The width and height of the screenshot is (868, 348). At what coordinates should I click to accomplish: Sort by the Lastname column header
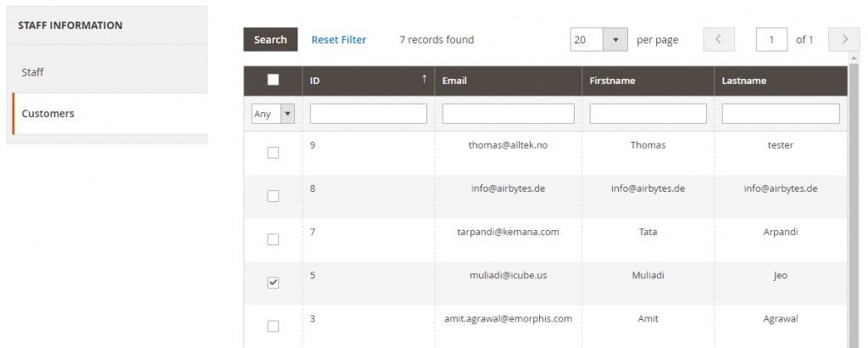tap(781, 81)
